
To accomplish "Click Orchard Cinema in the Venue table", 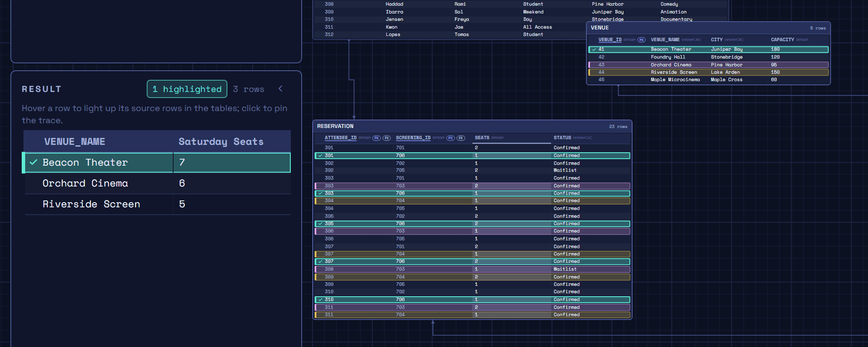I will click(671, 65).
